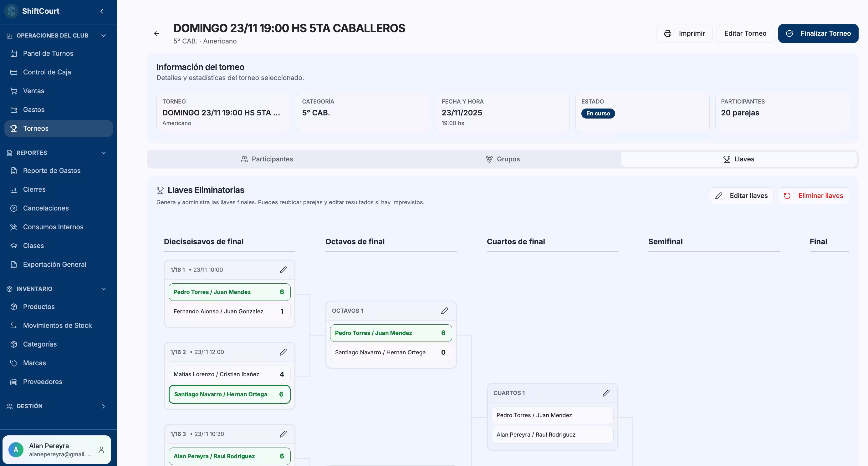
Task: Expand the Gestión sidebar section
Action: (104, 406)
